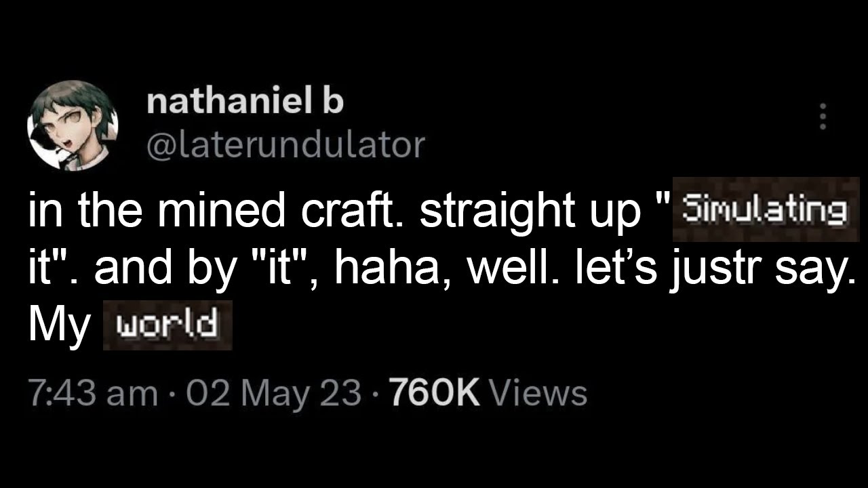This screenshot has height=488, width=868.
Task: Click the words "mined craft" in the tweet
Action: [275, 212]
